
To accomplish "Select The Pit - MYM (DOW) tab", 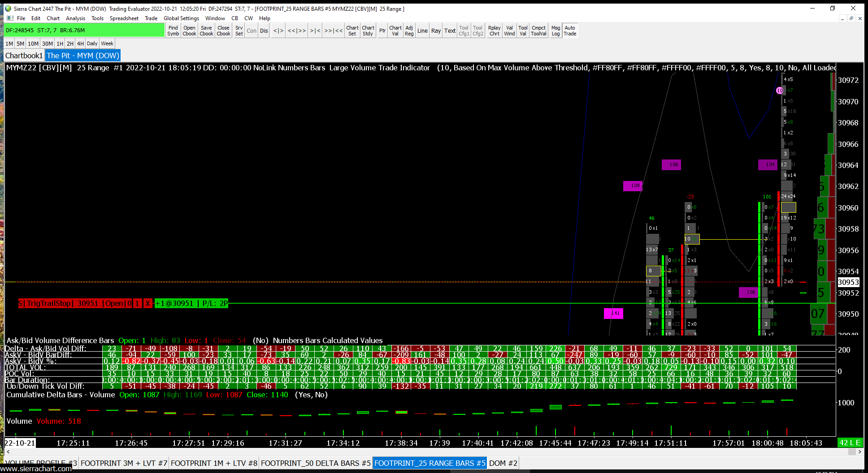I will pos(83,56).
